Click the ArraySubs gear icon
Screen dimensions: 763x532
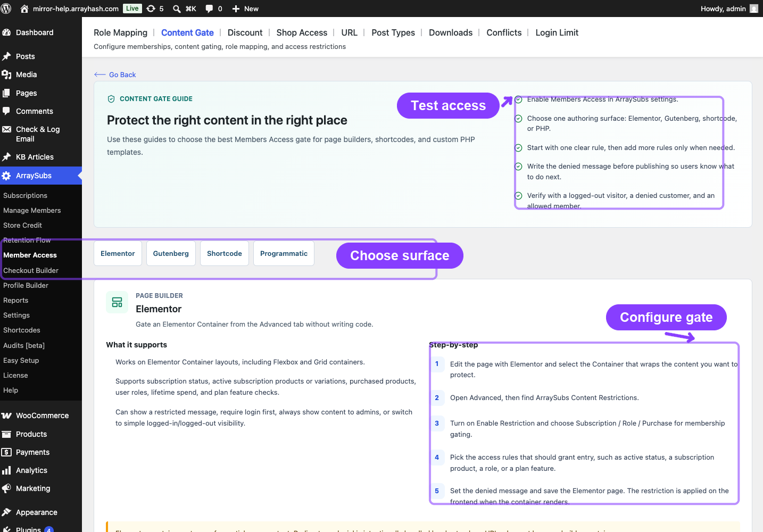point(6,176)
